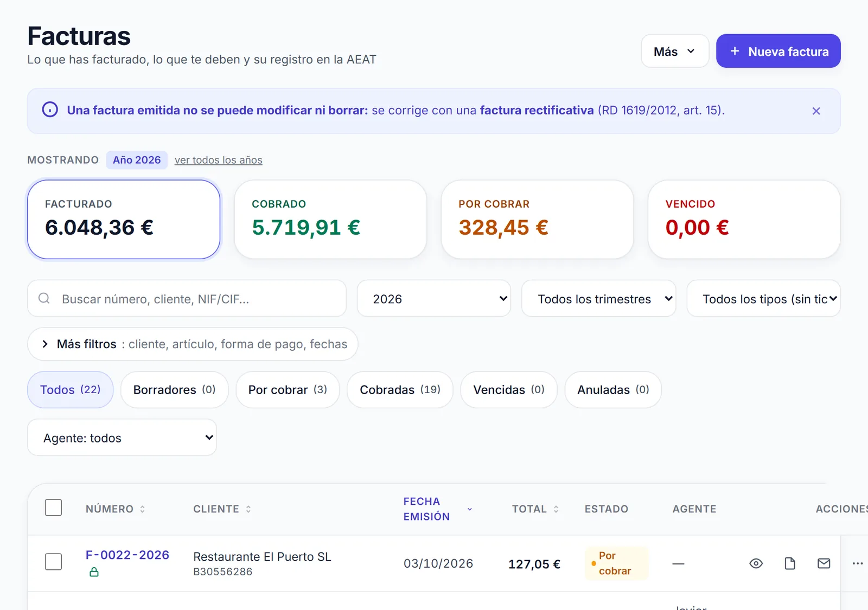Viewport: 868px width, 610px height.
Task: Select the Por cobrar summary card
Action: [538, 219]
